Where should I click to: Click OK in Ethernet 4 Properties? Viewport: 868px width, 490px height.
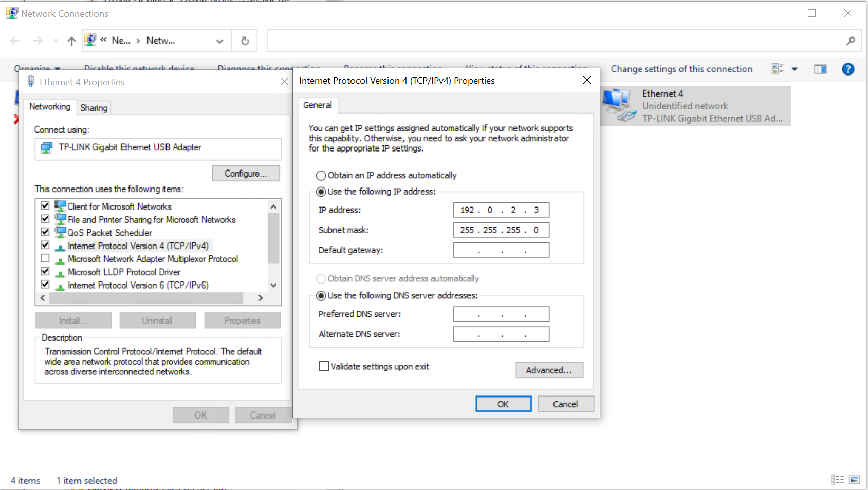tap(201, 415)
